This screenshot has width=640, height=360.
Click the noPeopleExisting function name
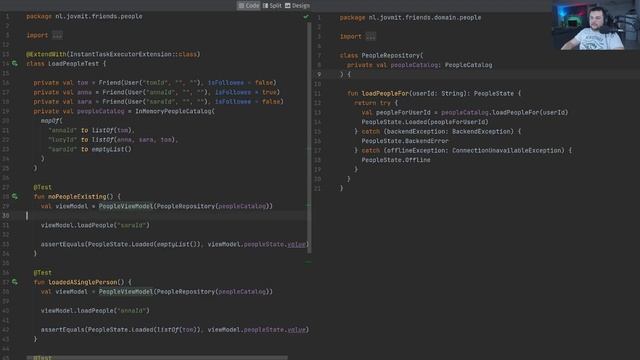[x=77, y=196]
